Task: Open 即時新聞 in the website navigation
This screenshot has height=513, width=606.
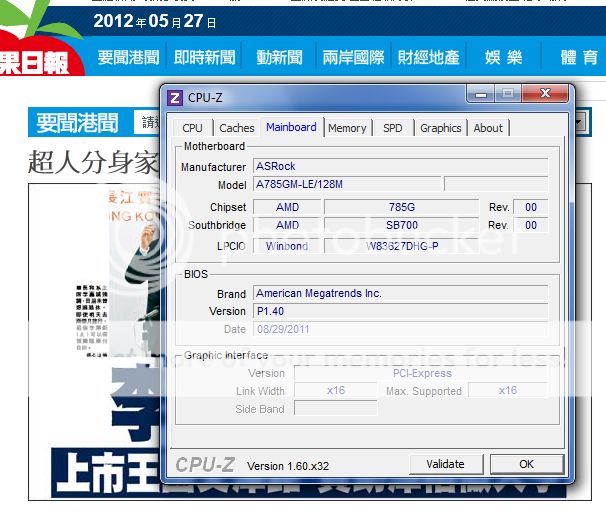Action: tap(204, 57)
